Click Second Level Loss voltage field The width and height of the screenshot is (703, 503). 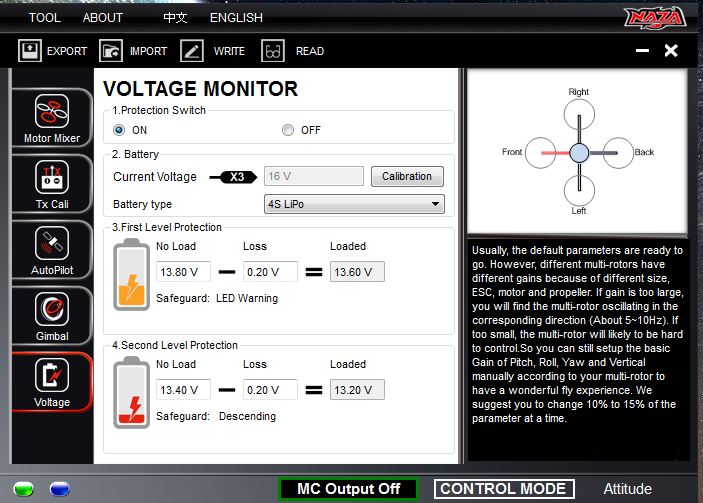[270, 390]
